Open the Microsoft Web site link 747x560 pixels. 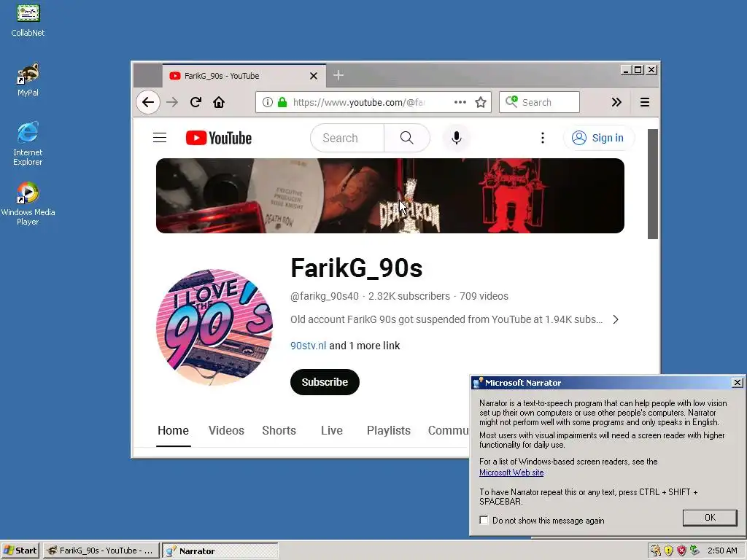point(511,472)
